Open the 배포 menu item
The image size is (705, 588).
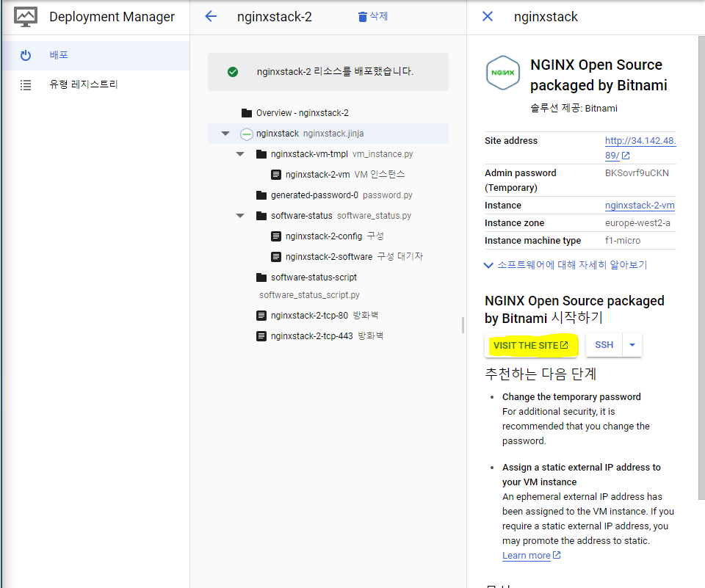coord(95,55)
